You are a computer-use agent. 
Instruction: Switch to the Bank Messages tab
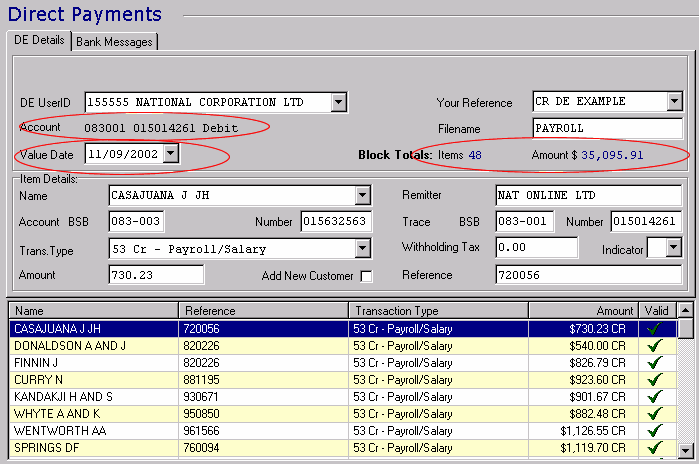pyautogui.click(x=115, y=41)
